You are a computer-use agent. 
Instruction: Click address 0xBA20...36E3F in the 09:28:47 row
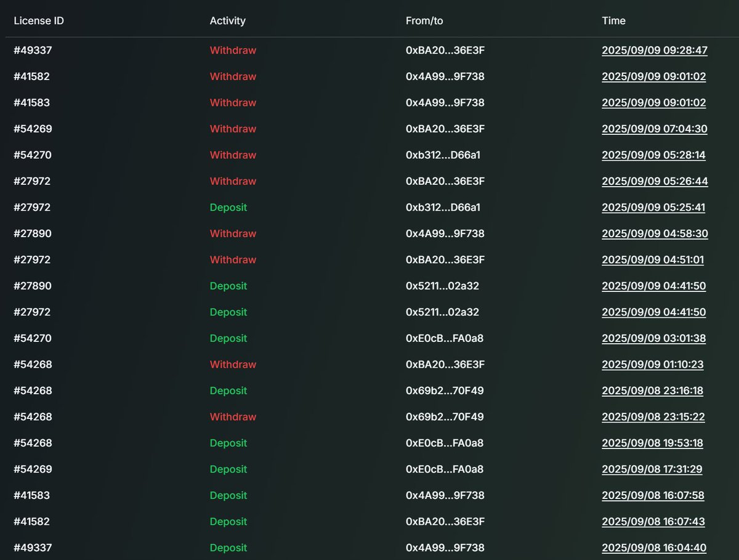tap(445, 51)
